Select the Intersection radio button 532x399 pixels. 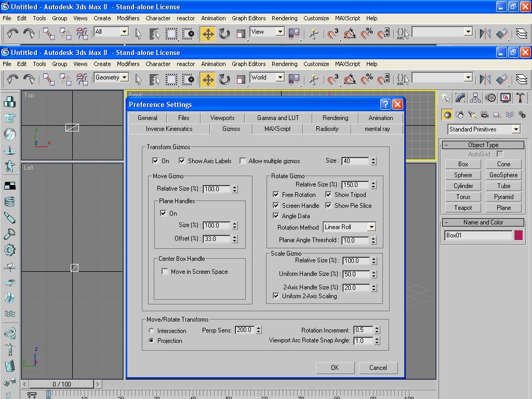coord(151,331)
